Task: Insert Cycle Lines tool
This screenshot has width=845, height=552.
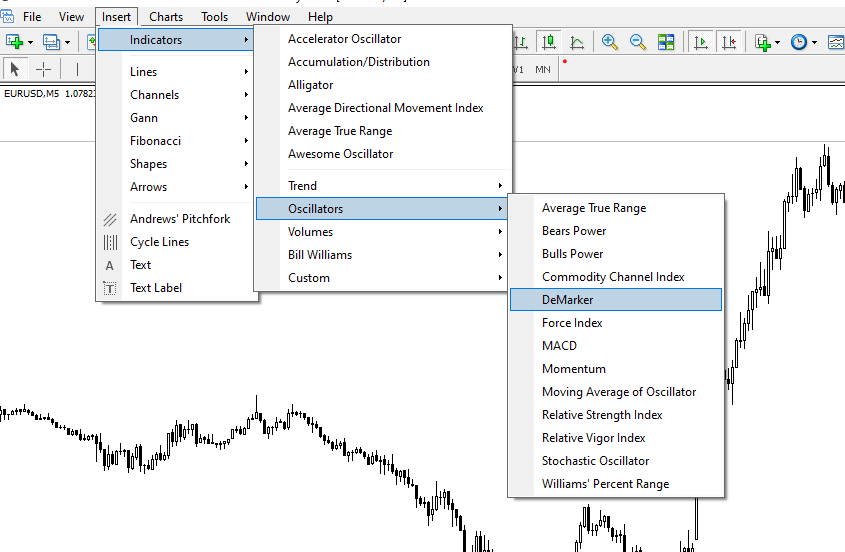Action: tap(176, 242)
